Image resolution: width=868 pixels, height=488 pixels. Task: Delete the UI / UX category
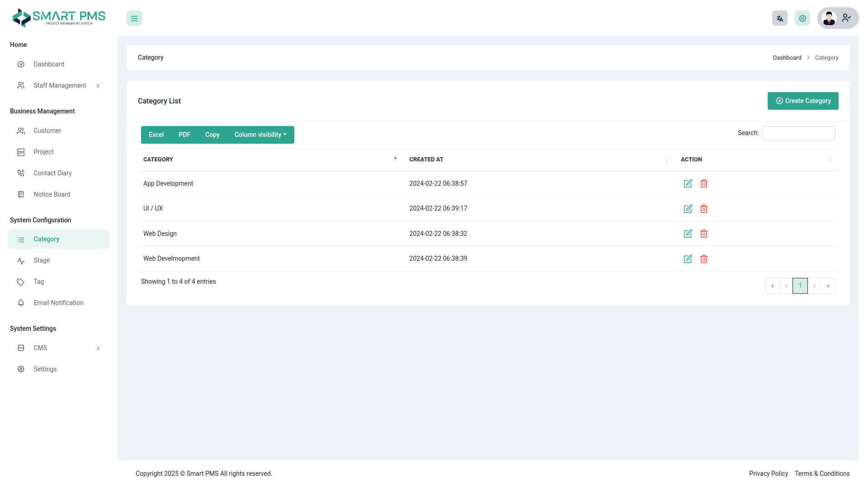(703, 209)
